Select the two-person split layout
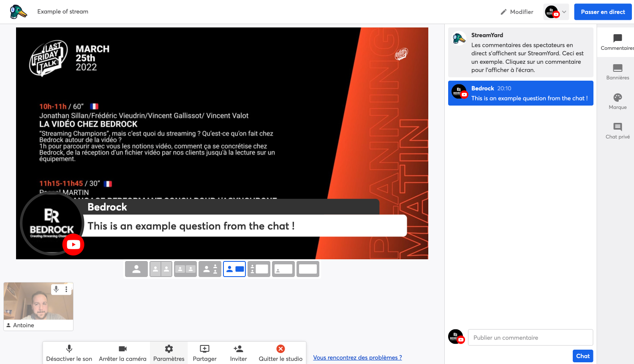This screenshot has height=364, width=634. pyautogui.click(x=161, y=269)
